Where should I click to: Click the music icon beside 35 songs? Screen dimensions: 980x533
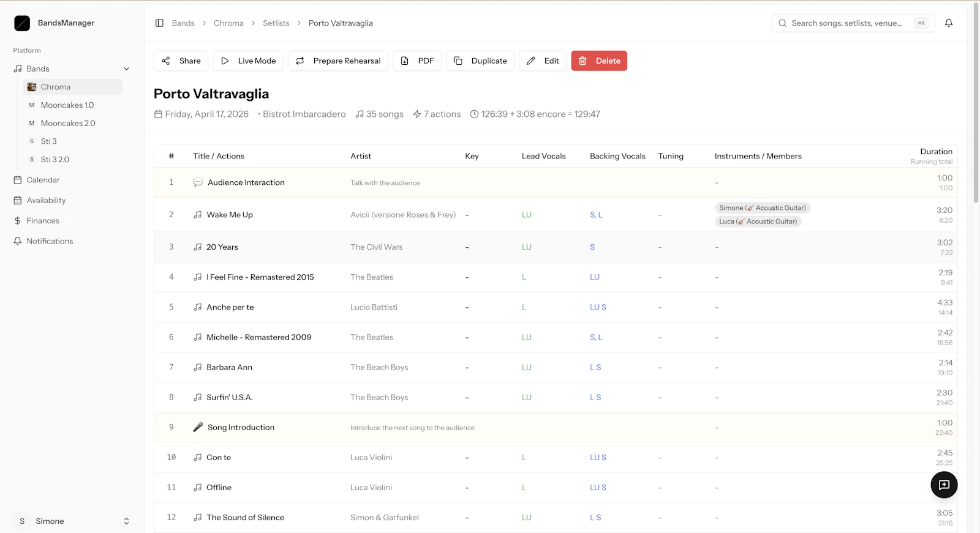[x=360, y=114]
